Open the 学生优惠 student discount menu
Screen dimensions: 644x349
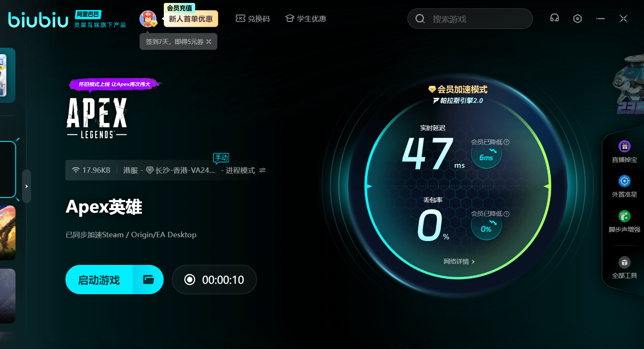tap(305, 19)
